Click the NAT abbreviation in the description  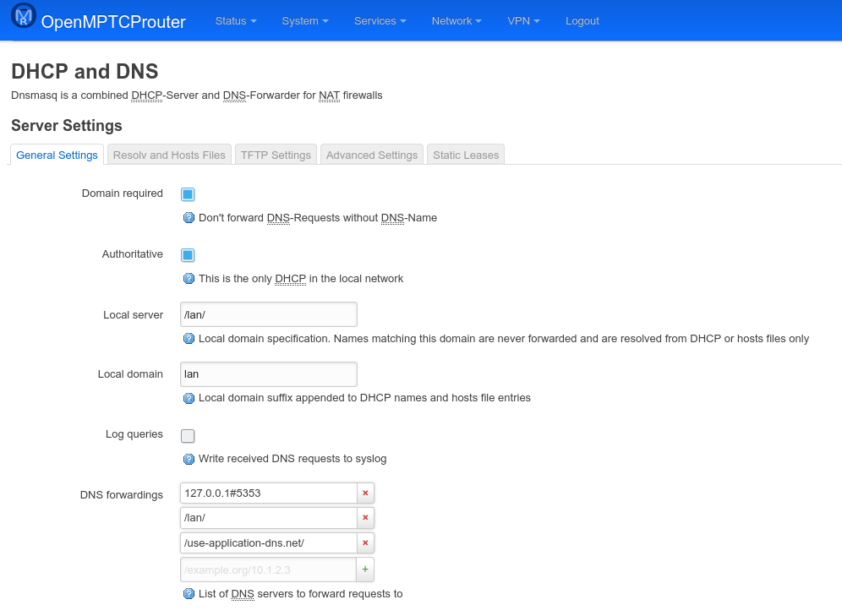329,95
